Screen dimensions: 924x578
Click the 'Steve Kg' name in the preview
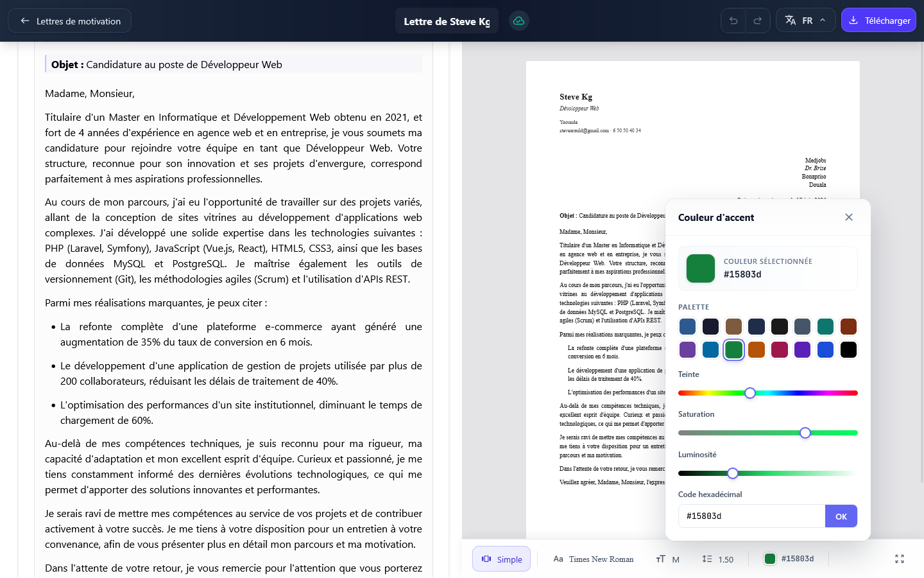tap(576, 97)
